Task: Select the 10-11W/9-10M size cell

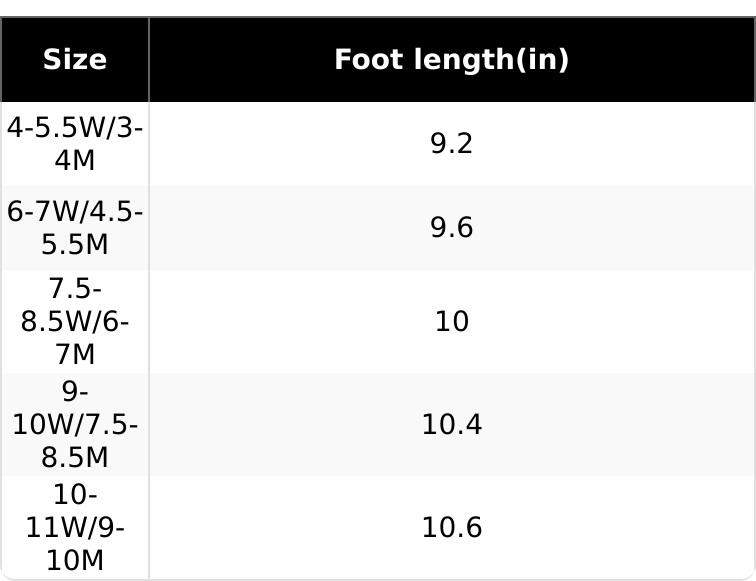Action: (x=75, y=527)
